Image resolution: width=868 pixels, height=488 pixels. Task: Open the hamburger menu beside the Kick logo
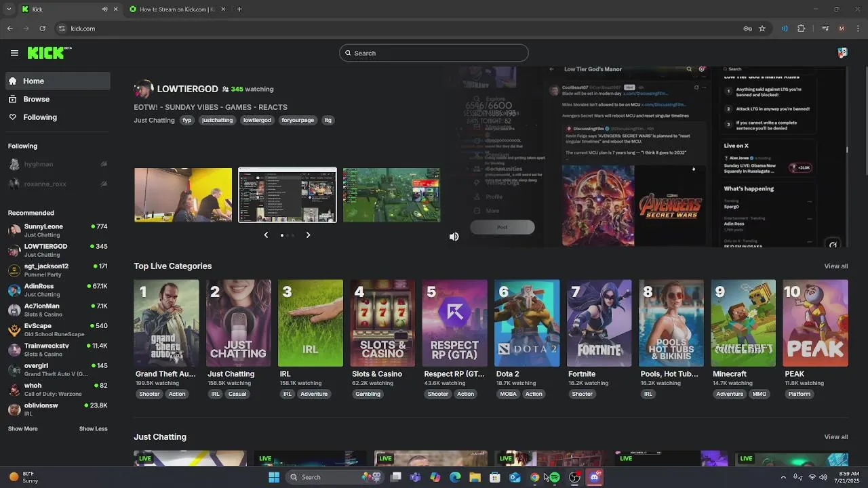[x=14, y=53]
